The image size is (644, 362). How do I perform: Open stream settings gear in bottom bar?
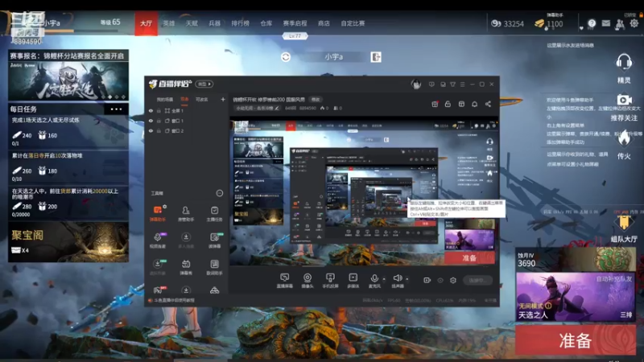pos(453,280)
